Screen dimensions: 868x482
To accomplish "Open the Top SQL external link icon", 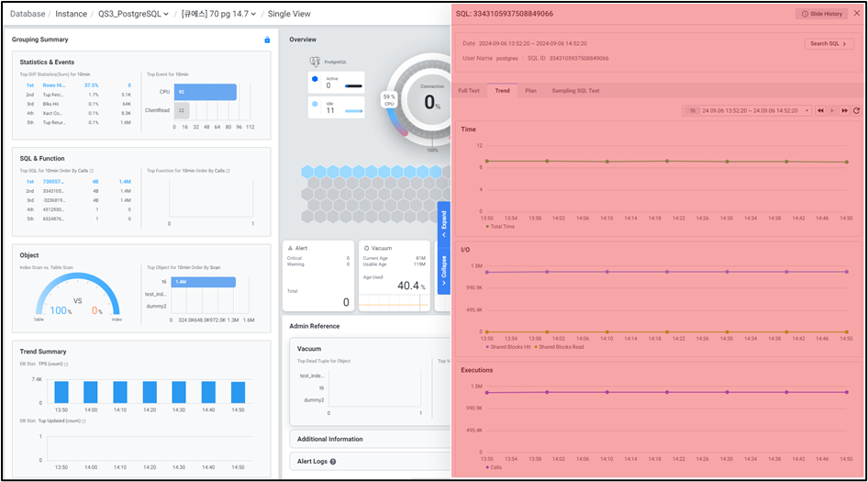I will pyautogui.click(x=91, y=171).
